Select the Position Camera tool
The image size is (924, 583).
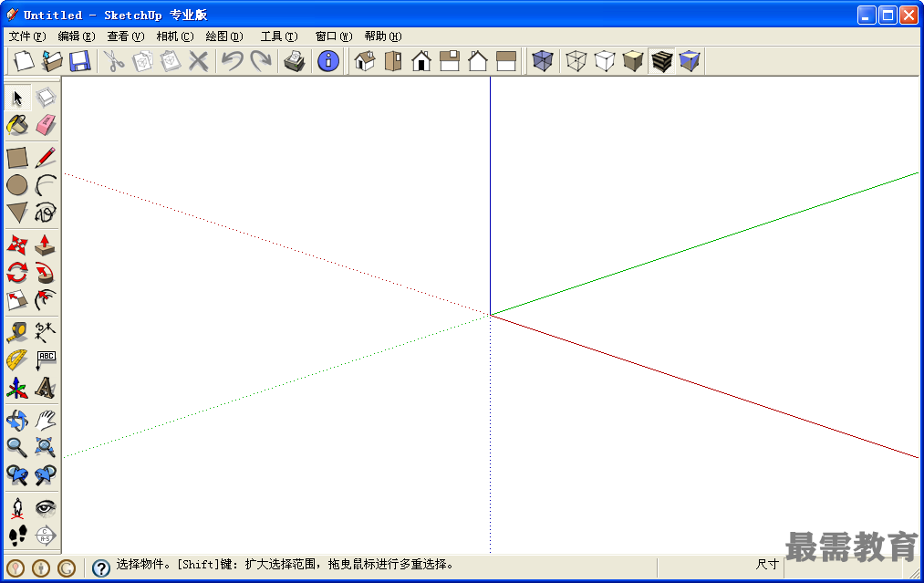click(x=17, y=508)
